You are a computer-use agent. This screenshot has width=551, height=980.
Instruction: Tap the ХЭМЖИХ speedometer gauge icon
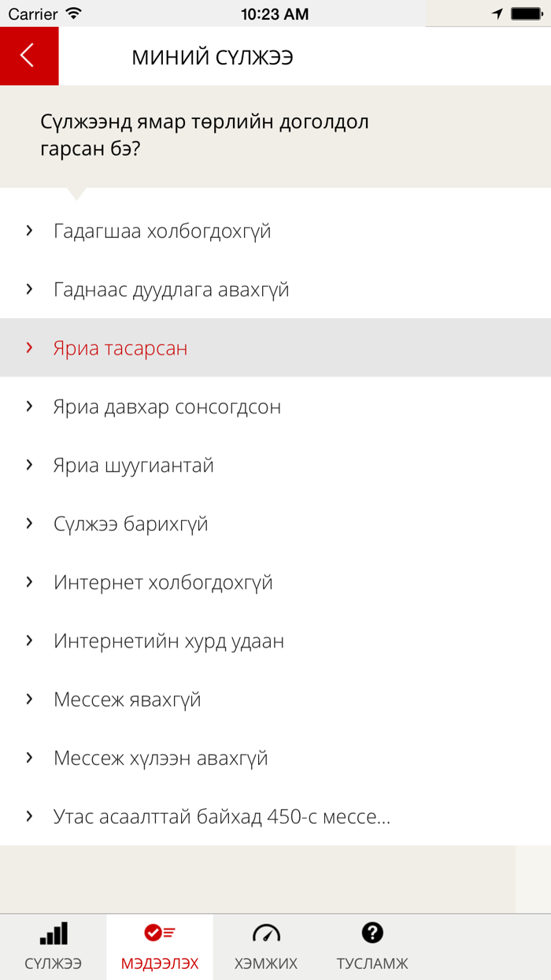[267, 934]
